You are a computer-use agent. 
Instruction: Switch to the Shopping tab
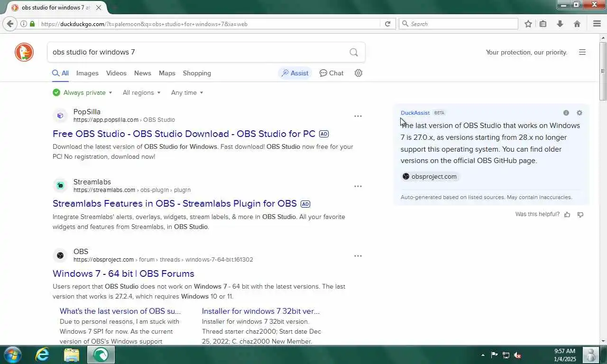point(197,73)
